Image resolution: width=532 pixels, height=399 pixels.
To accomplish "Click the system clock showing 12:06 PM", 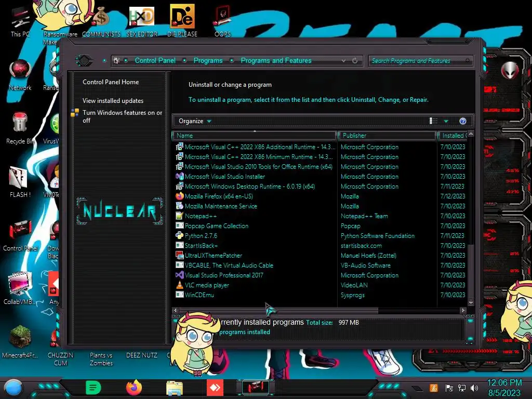I will pyautogui.click(x=504, y=383).
